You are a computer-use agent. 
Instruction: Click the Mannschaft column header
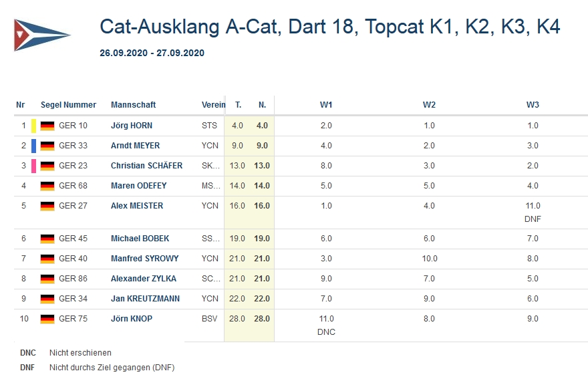click(x=133, y=105)
